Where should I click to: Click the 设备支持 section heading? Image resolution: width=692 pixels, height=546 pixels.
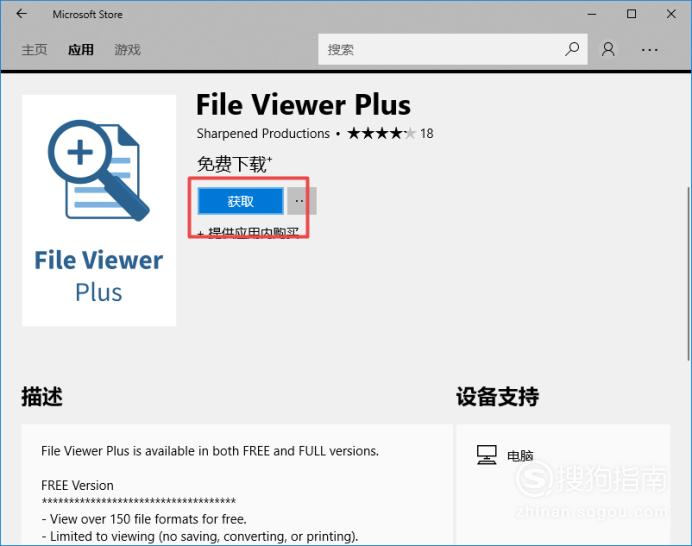tap(497, 396)
